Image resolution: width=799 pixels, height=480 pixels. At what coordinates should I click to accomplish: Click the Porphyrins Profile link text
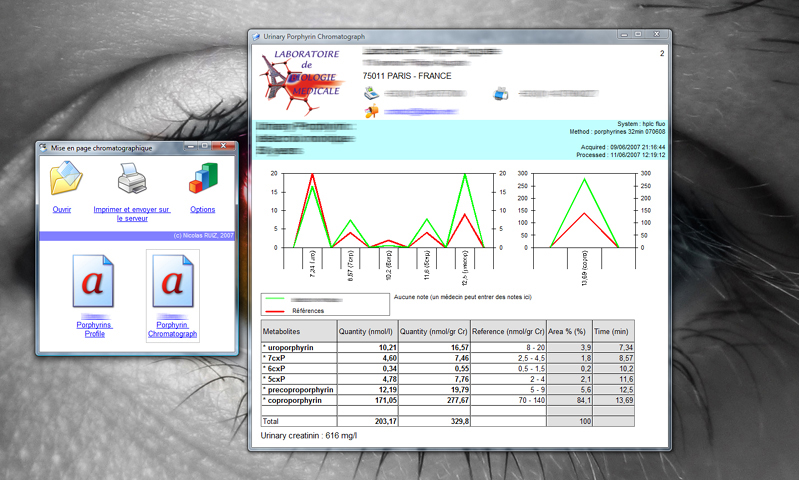tap(95, 329)
